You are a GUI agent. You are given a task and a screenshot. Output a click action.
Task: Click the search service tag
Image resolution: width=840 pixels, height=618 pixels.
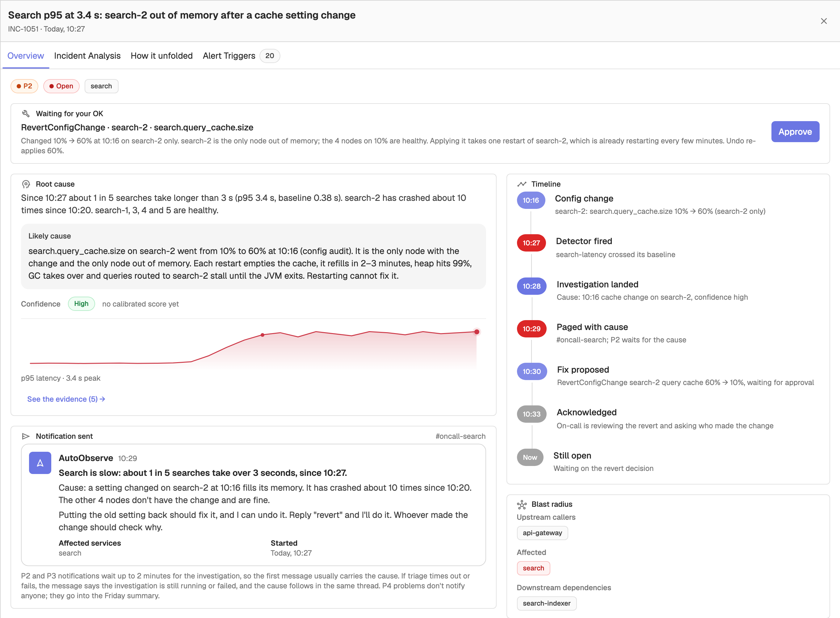101,86
